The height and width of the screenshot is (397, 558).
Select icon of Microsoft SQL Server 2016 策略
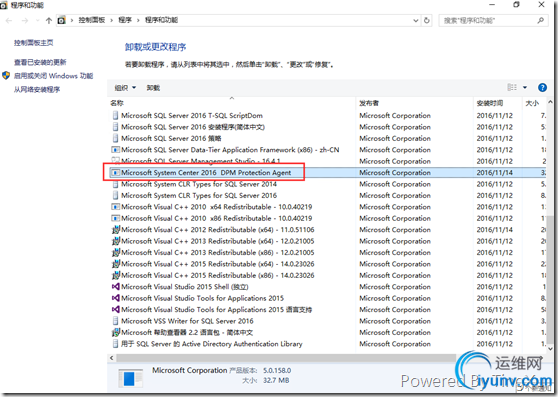point(115,138)
